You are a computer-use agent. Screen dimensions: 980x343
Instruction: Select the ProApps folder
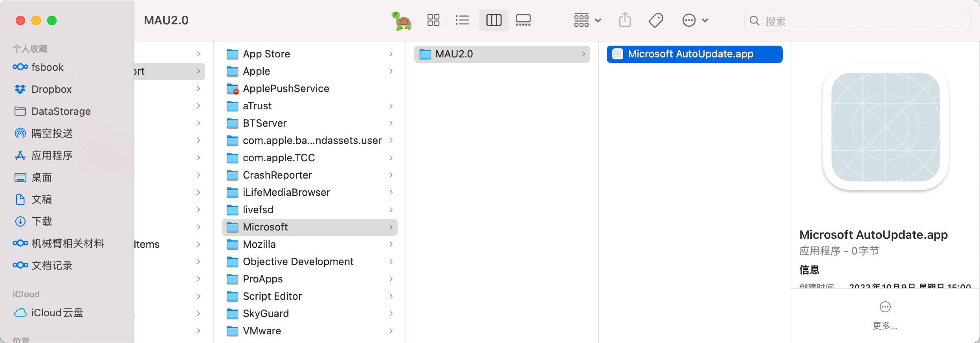(310, 279)
